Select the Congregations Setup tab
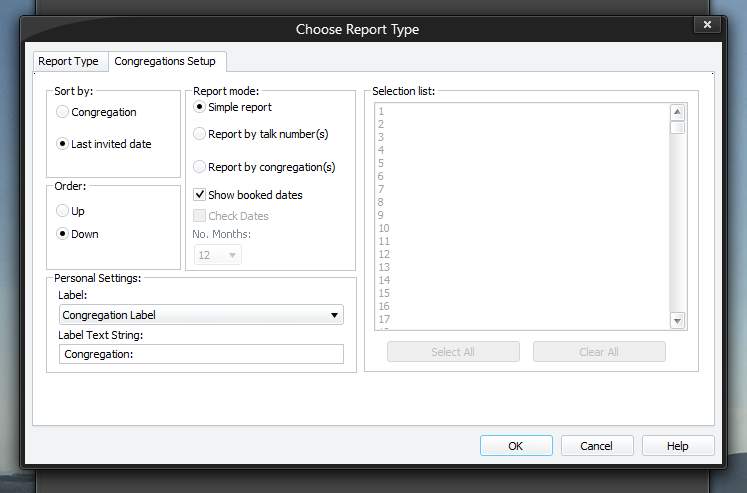 (x=165, y=61)
